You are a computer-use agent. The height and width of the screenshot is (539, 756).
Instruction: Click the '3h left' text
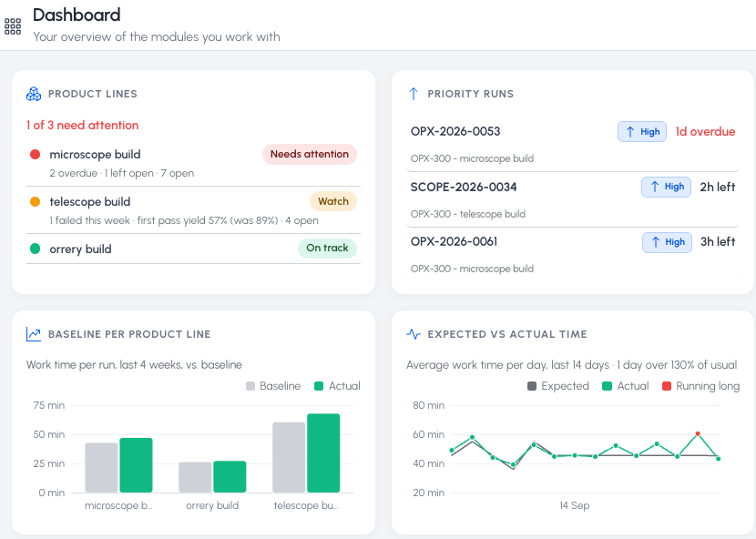[718, 241]
